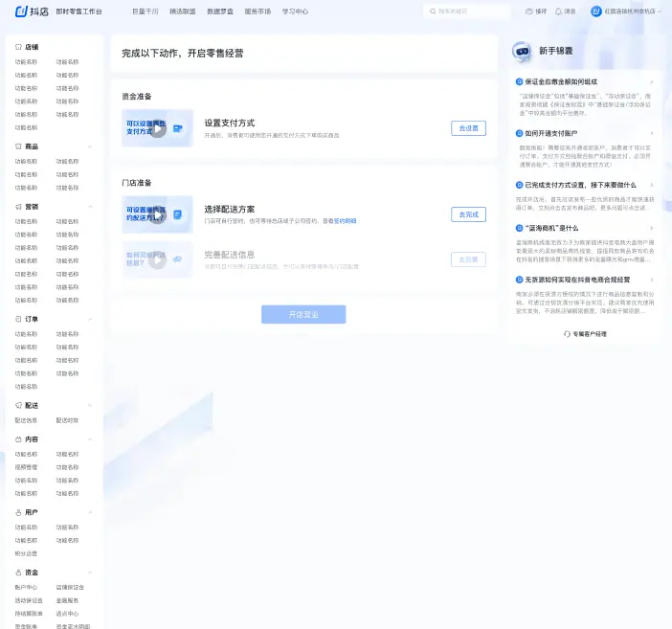
Task: Collapse the 营销 sidebar section chevron
Action: coord(90,207)
